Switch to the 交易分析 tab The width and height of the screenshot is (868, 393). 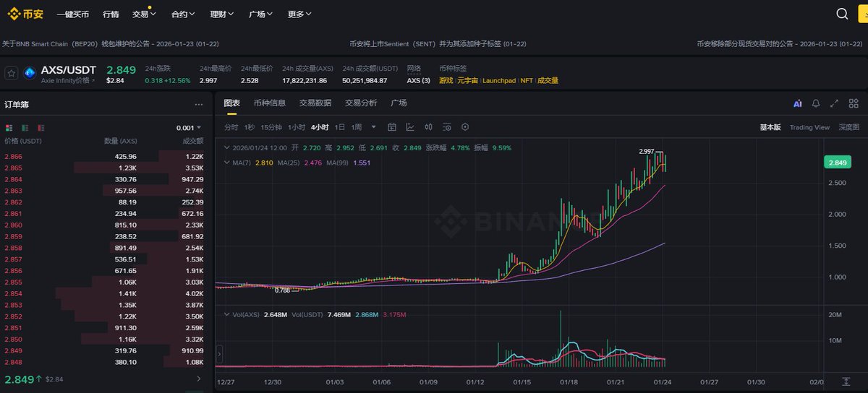coord(361,103)
